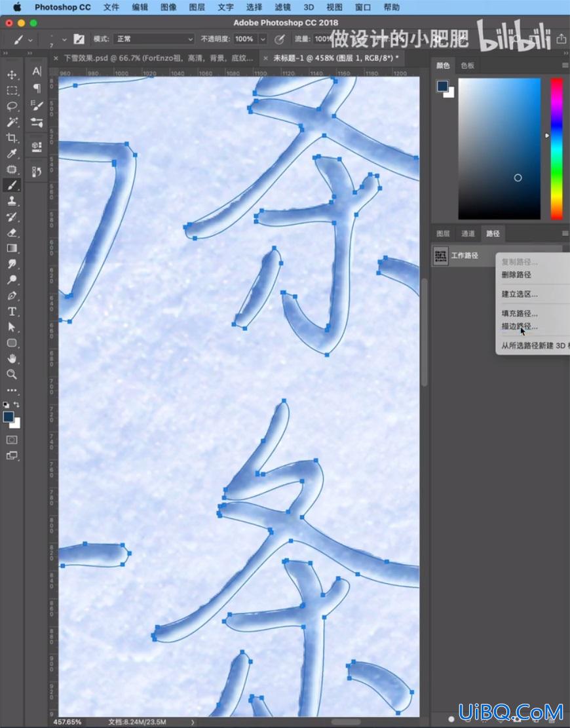Open the Paragraph panel icon
This screenshot has width=570, height=728.
(37, 88)
